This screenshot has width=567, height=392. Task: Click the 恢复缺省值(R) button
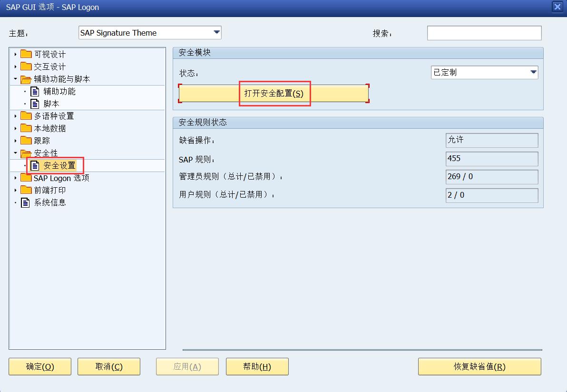coord(479,366)
